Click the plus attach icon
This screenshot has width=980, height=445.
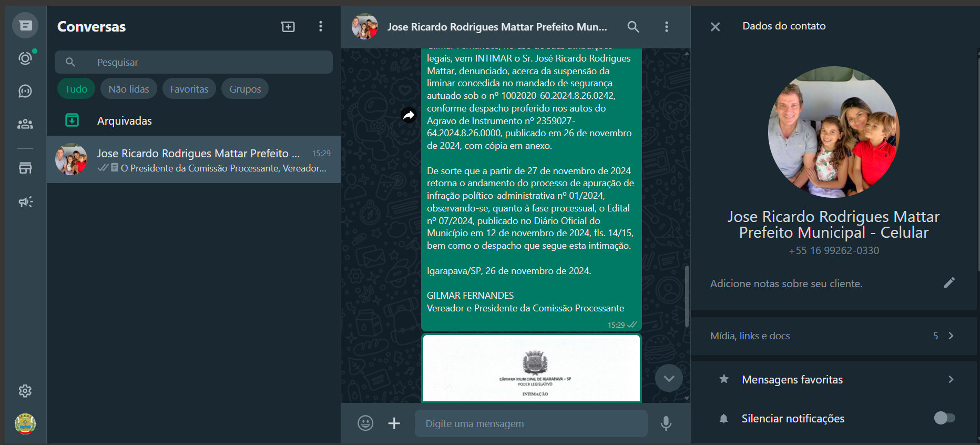[x=394, y=423]
